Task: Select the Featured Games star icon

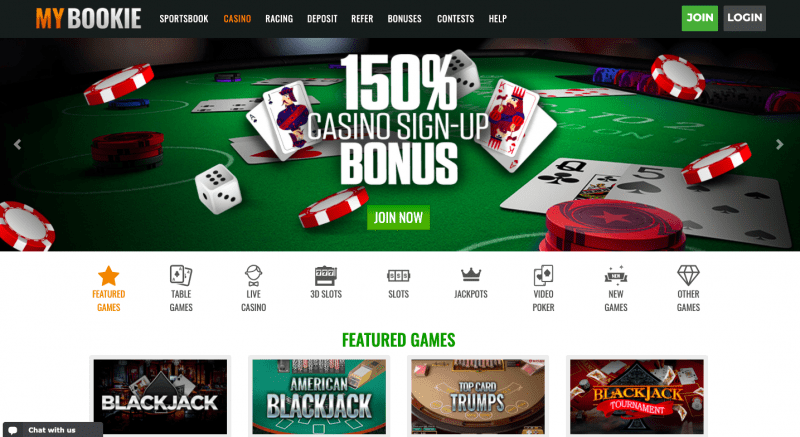Action: 108,276
